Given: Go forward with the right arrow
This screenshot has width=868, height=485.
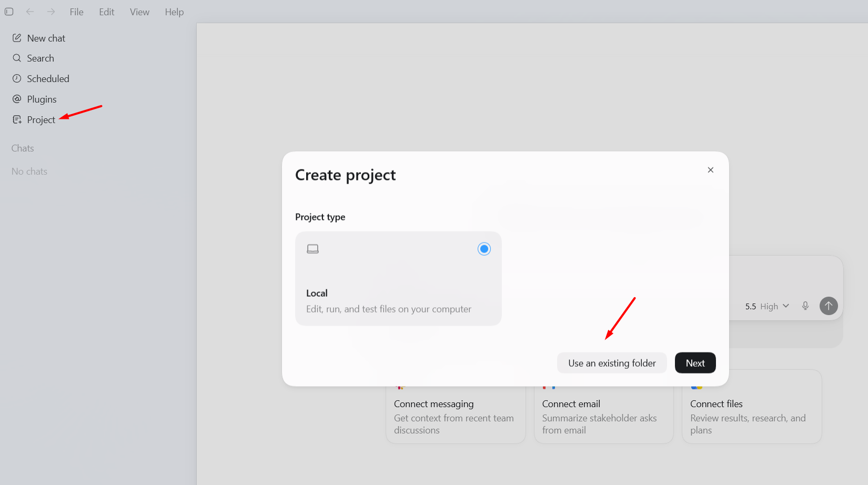Looking at the screenshot, I should click(51, 12).
